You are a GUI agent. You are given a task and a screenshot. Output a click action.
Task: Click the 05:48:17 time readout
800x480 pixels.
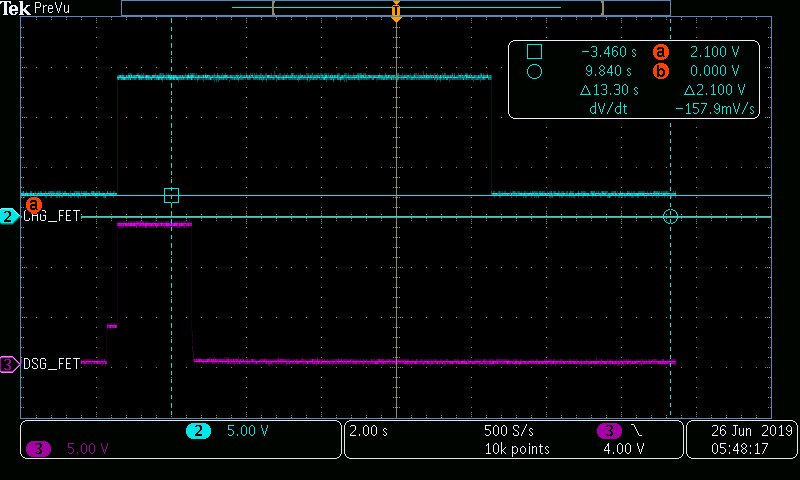[x=739, y=449]
